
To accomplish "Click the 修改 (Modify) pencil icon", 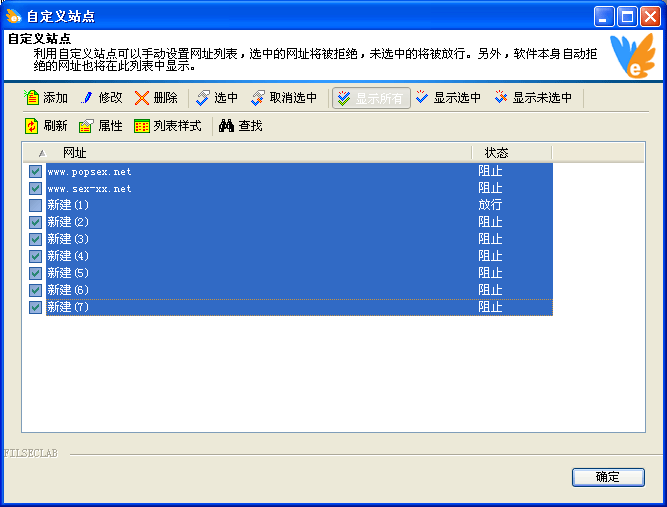I will (x=86, y=98).
